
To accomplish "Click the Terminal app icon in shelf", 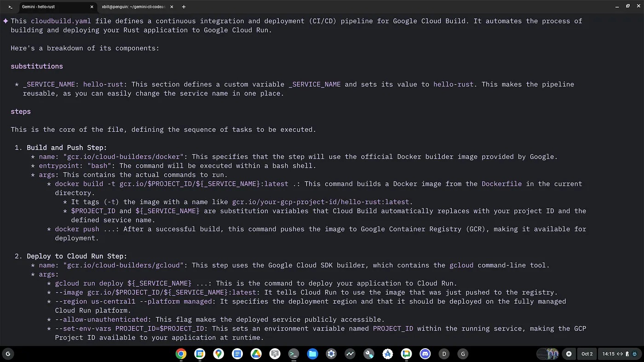I will click(x=293, y=354).
